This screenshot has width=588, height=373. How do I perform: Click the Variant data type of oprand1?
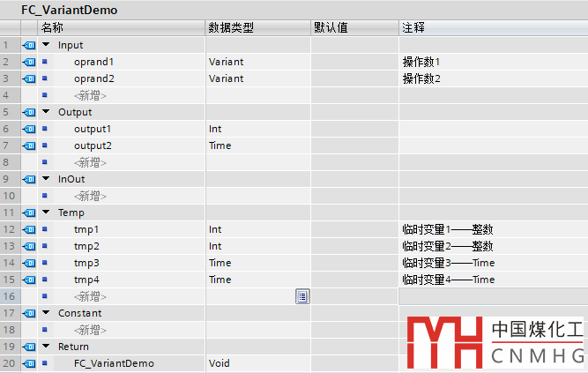227,62
